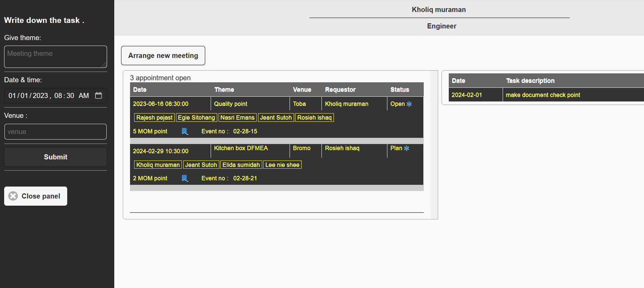Image resolution: width=644 pixels, height=288 pixels.
Task: Click Arrange new meeting button
Action: [163, 56]
